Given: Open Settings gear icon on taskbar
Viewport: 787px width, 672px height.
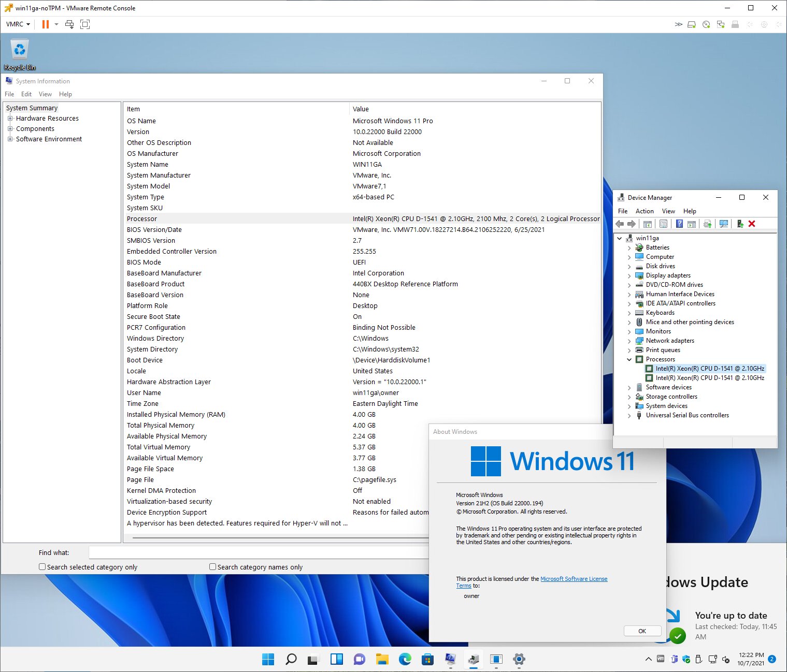Looking at the screenshot, I should coord(519,659).
